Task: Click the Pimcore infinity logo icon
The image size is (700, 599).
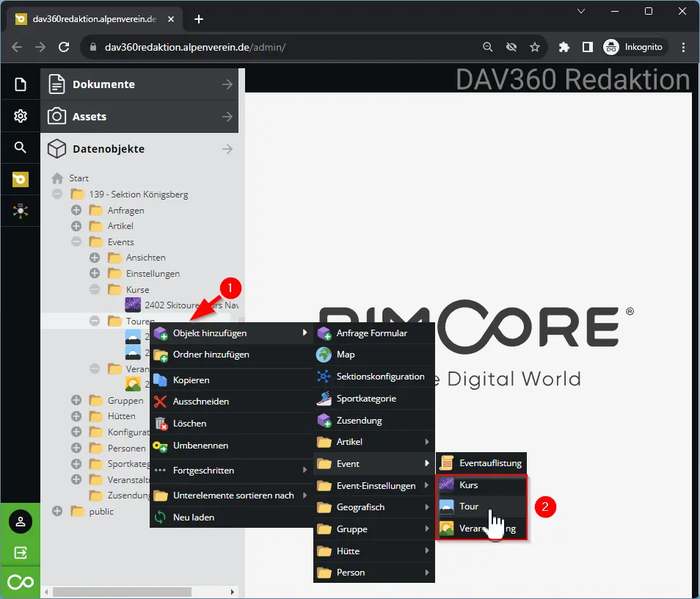Action: pos(21,582)
